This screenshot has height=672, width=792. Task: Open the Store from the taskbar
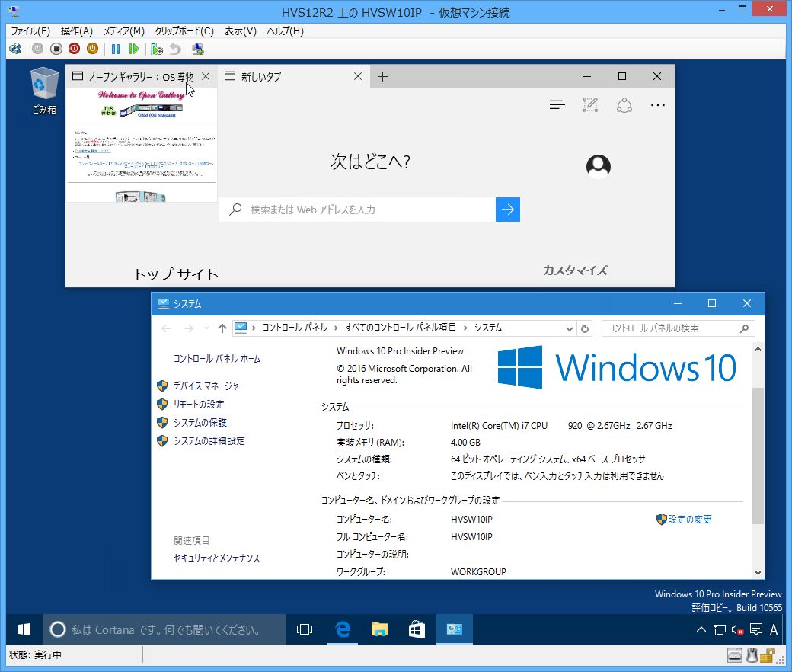[x=417, y=629]
